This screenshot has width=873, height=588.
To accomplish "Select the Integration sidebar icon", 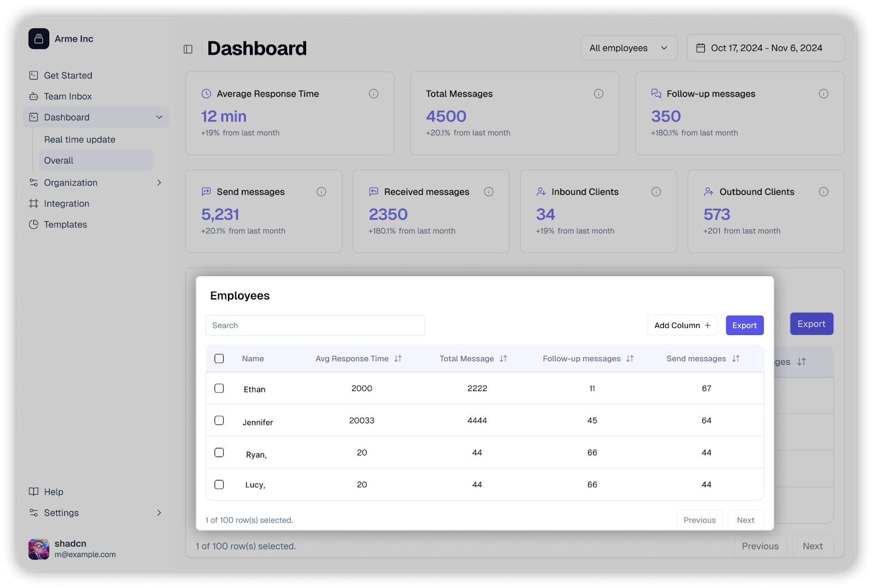I will [33, 203].
